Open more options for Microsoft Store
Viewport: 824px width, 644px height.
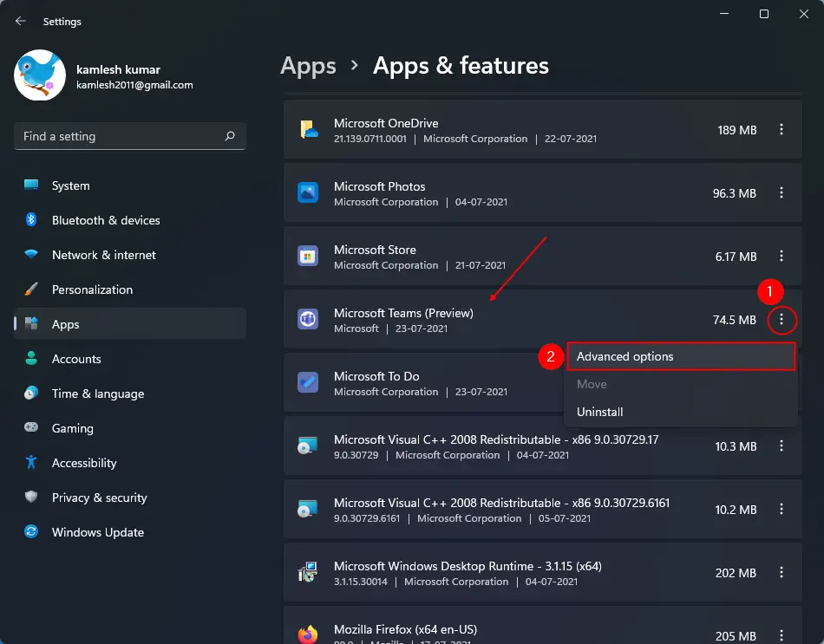click(781, 256)
